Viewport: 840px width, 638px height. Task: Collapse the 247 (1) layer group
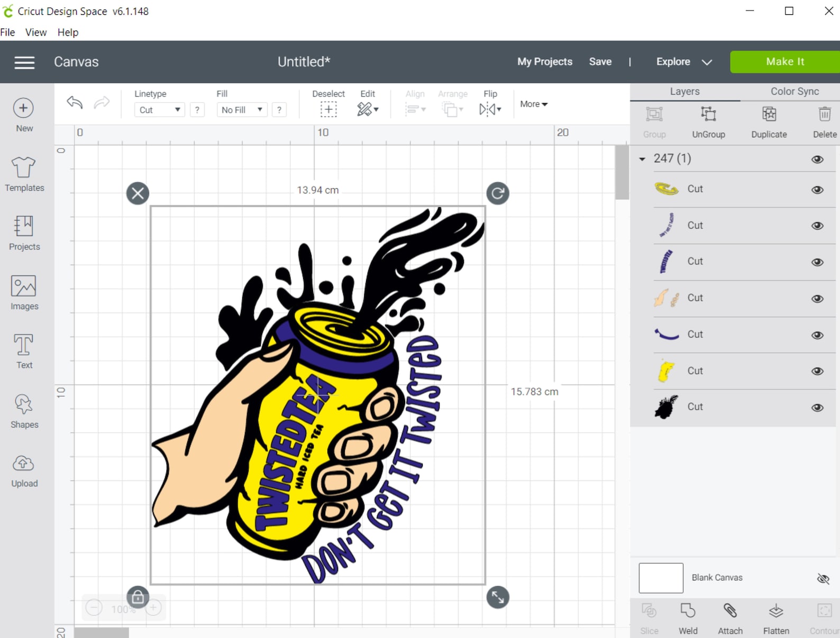(642, 159)
